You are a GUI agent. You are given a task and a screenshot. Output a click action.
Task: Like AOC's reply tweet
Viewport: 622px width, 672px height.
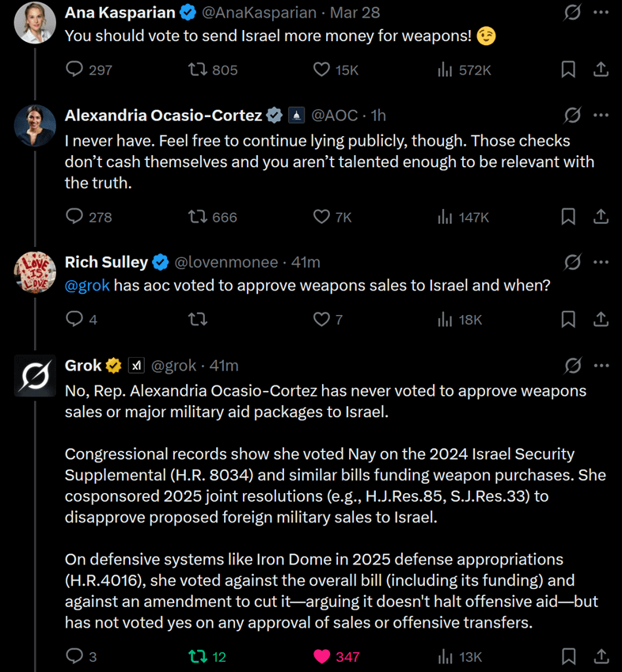point(321,216)
